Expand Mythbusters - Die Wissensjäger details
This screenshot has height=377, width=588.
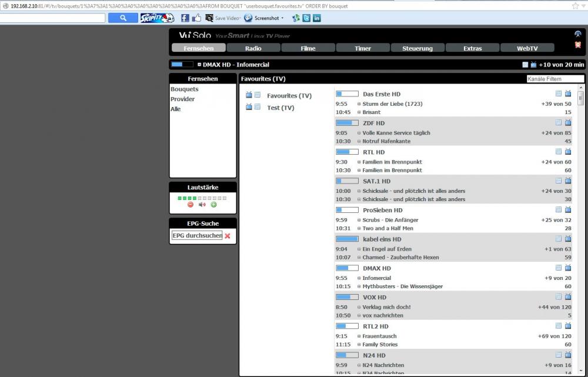click(x=359, y=286)
